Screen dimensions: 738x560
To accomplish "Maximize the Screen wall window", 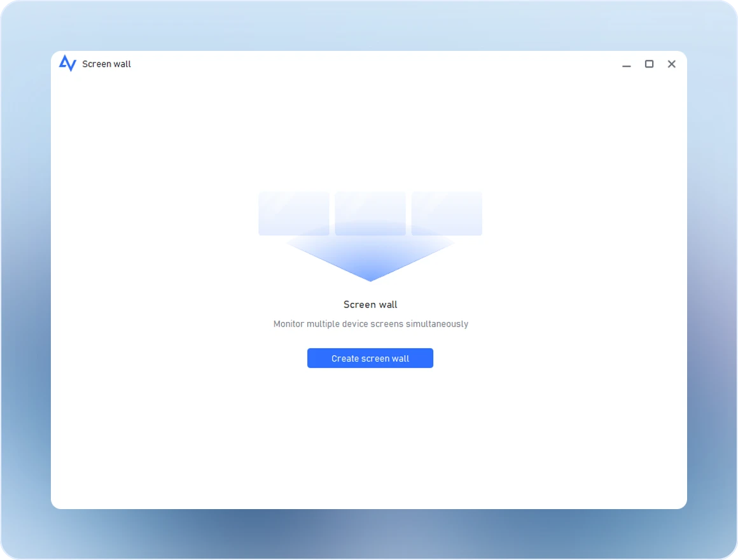I will click(649, 64).
